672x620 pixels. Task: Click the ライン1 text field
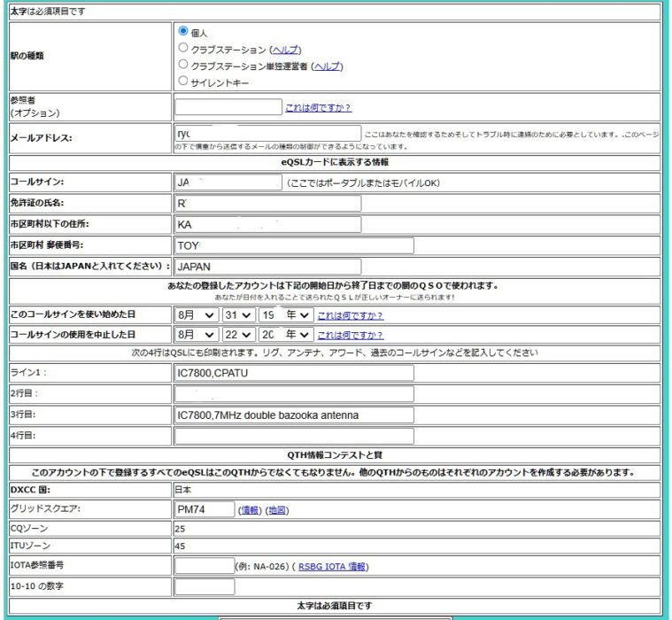point(293,373)
